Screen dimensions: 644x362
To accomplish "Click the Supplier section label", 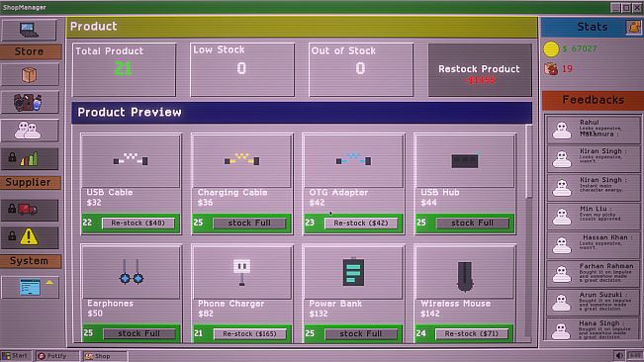I will pyautogui.click(x=31, y=182).
